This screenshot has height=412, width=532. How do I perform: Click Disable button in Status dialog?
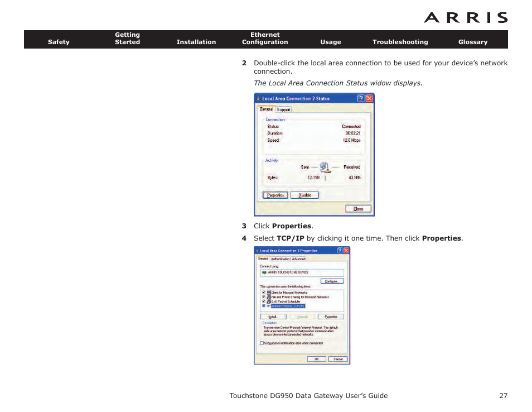coord(304,195)
